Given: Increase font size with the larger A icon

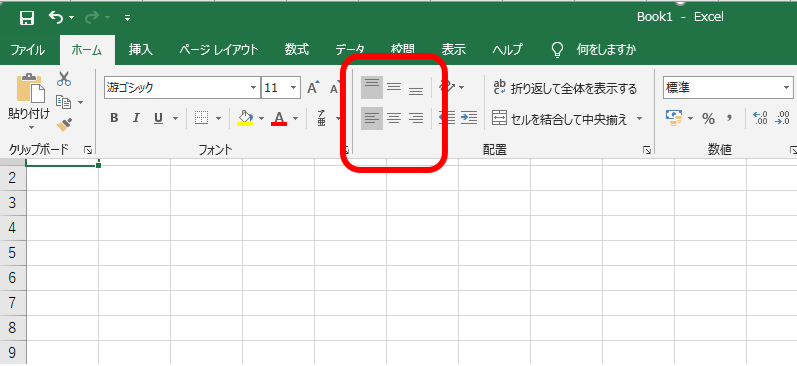Looking at the screenshot, I should (x=314, y=87).
